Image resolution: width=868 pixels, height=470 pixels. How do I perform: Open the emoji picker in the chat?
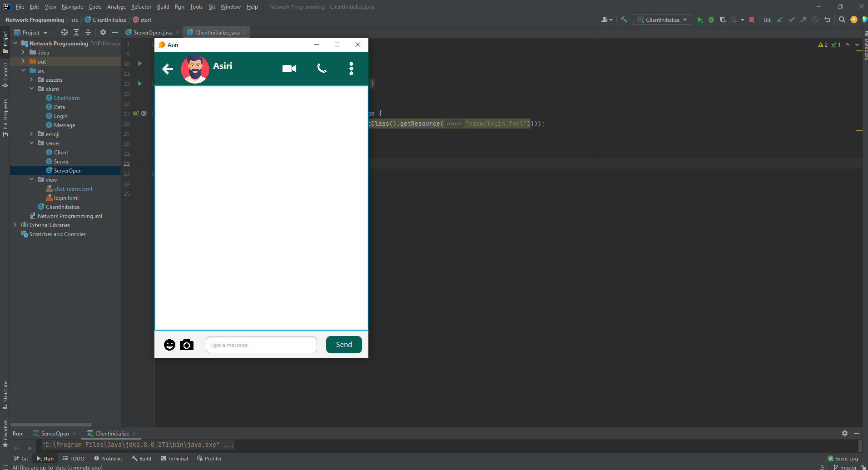pyautogui.click(x=169, y=345)
